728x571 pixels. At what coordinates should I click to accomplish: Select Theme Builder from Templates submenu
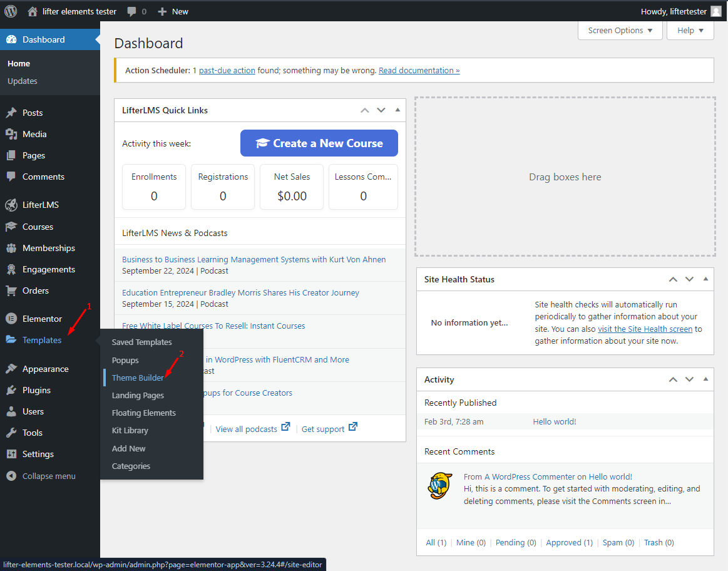point(139,378)
